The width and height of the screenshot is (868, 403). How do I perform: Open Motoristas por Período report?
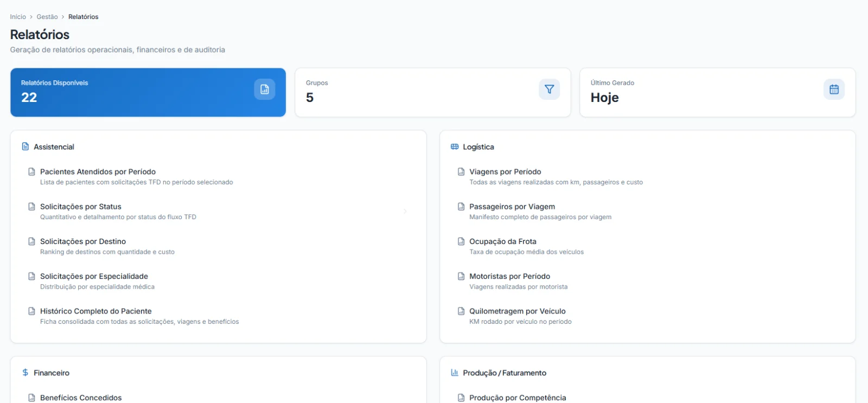(648, 281)
